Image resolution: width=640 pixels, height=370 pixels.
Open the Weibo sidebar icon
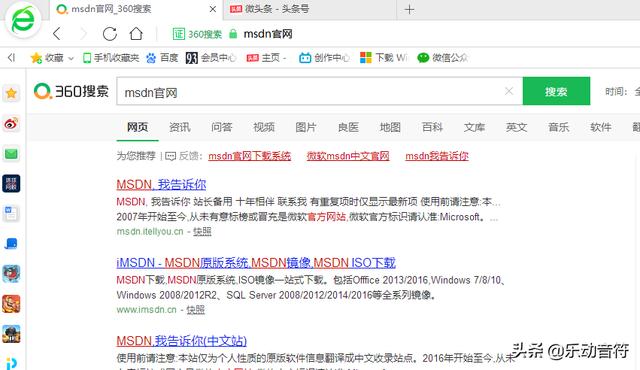(x=11, y=124)
